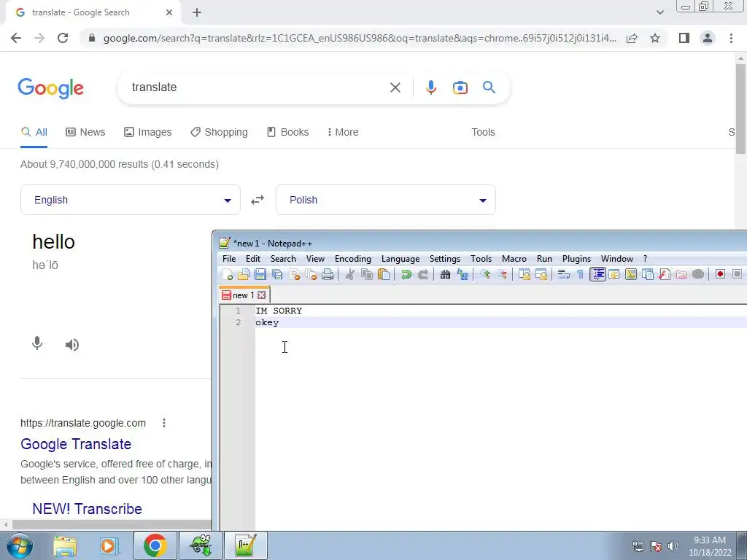Open Folder as Workspace toolbar icon

point(681,274)
